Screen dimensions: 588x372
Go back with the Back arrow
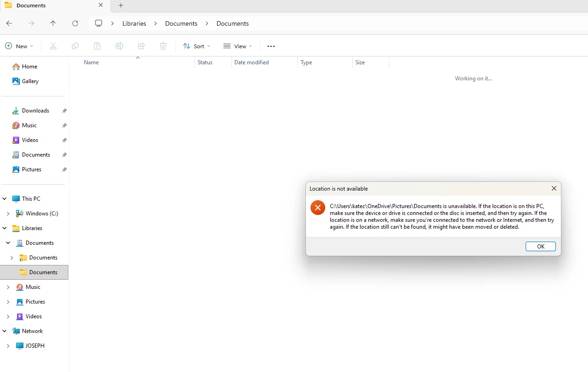[x=9, y=23]
